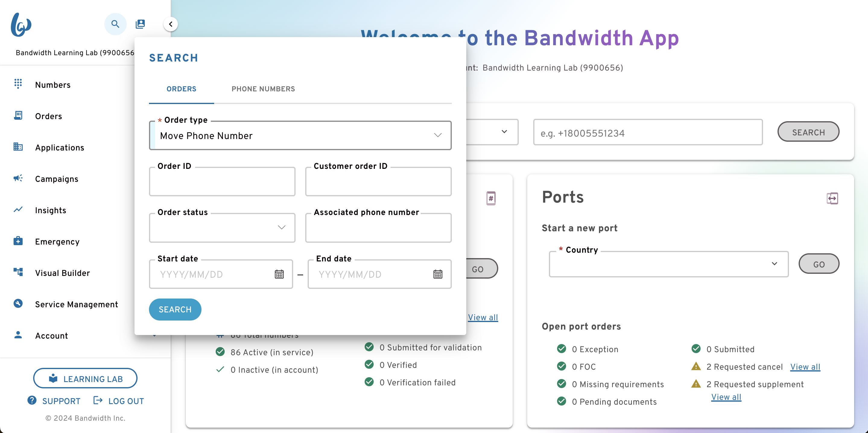This screenshot has width=868, height=433.
Task: Click the '0 Submitted for validation' text
Action: (431, 347)
